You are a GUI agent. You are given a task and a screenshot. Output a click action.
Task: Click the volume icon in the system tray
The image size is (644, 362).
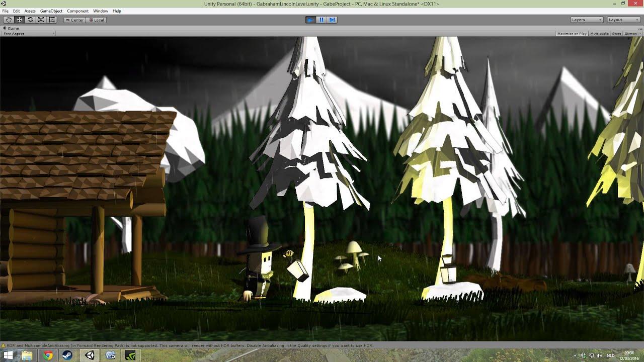coord(599,355)
